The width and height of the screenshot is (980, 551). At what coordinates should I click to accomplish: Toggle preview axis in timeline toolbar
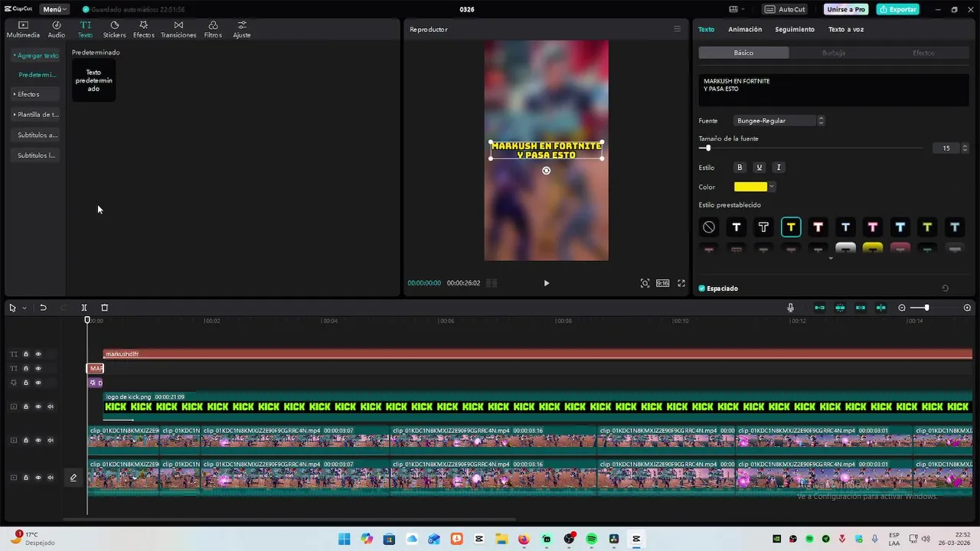pos(880,308)
